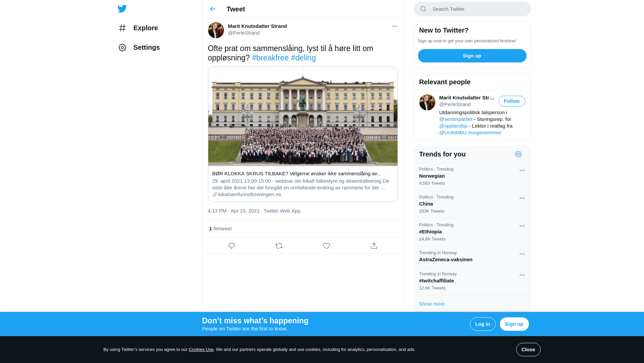Open the @UniNMBU mention
This screenshot has height=363, width=644.
(453, 133)
